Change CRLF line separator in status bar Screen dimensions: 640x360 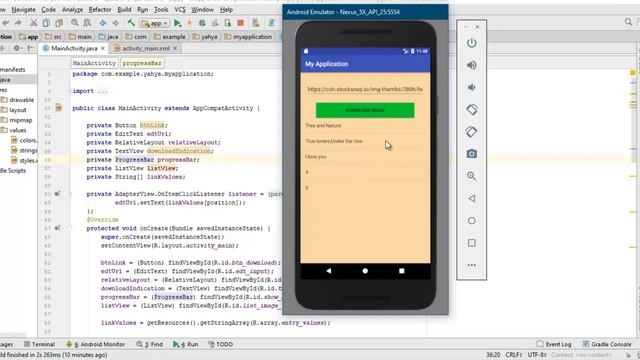click(x=513, y=355)
